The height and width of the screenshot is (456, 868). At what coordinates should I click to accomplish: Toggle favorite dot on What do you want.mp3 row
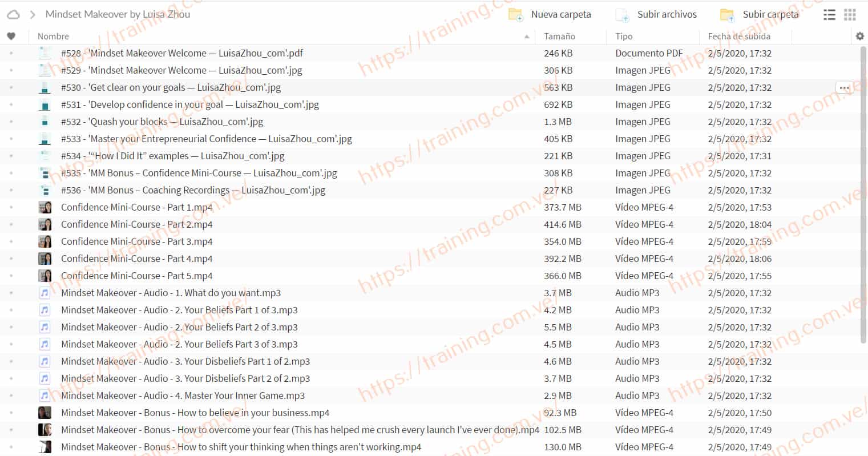[11, 293]
